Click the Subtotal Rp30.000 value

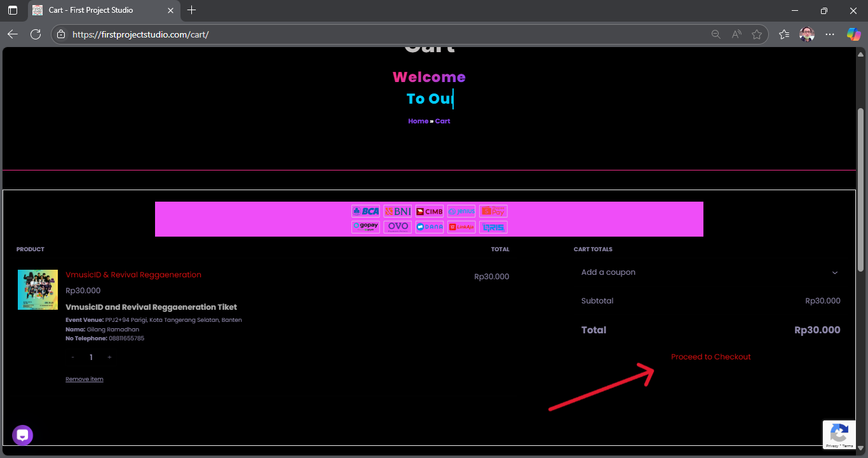pos(823,301)
